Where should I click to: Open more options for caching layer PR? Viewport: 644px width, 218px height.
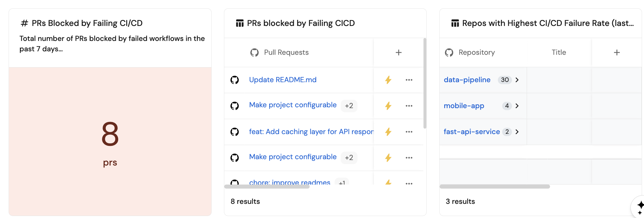(x=409, y=132)
